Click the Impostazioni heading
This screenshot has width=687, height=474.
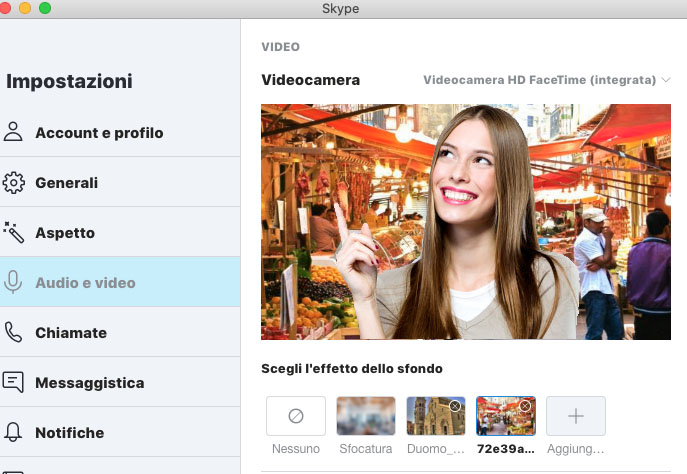[x=69, y=81]
